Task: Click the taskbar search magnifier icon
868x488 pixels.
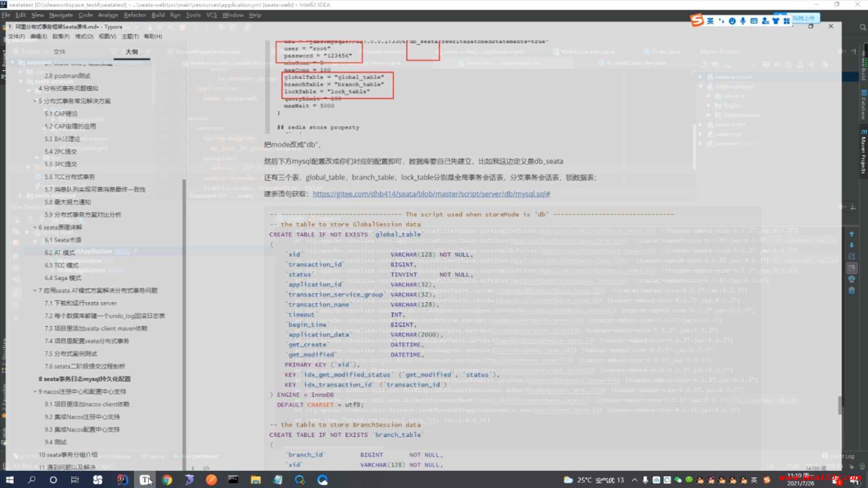Action: pos(32,480)
